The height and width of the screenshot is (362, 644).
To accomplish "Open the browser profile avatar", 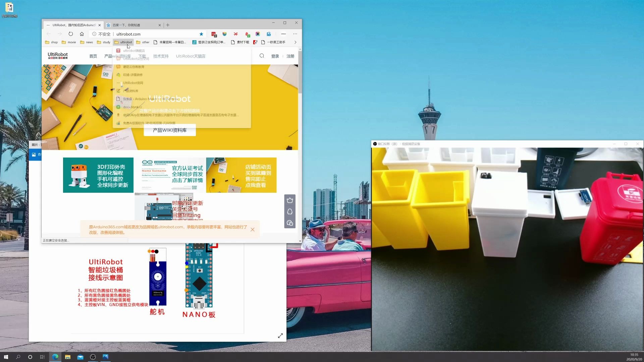I will click(x=283, y=34).
